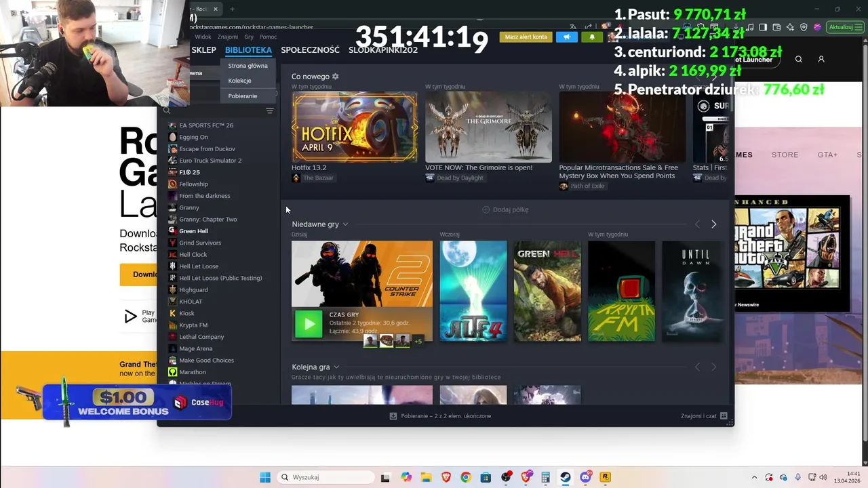Click the CaseHug welcome bonus banner
Image resolution: width=868 pixels, height=488 pixels.
click(137, 403)
